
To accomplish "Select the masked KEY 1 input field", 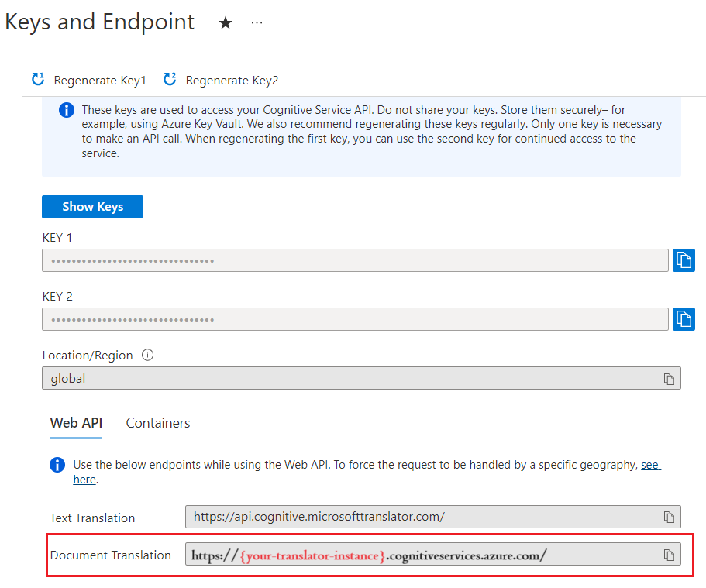I will pyautogui.click(x=349, y=260).
